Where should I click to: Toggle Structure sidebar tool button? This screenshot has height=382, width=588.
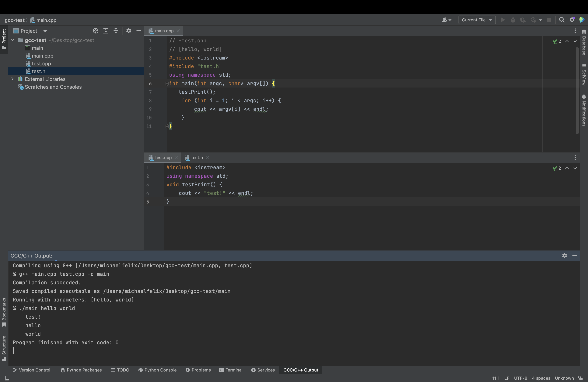[x=4, y=348]
